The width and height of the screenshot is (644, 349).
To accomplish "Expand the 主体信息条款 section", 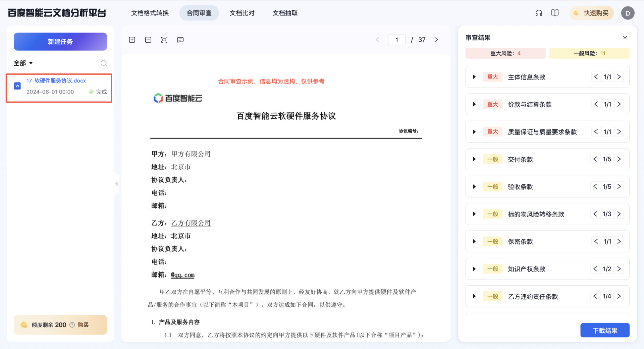I will click(474, 77).
